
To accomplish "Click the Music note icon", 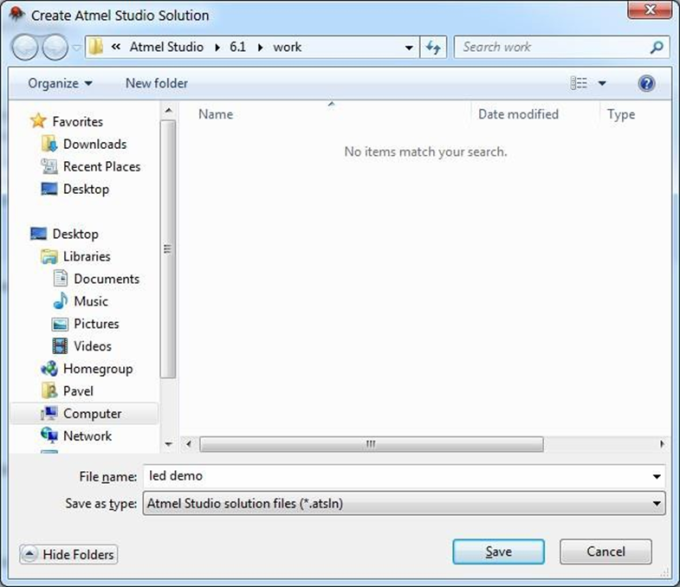I will (60, 300).
